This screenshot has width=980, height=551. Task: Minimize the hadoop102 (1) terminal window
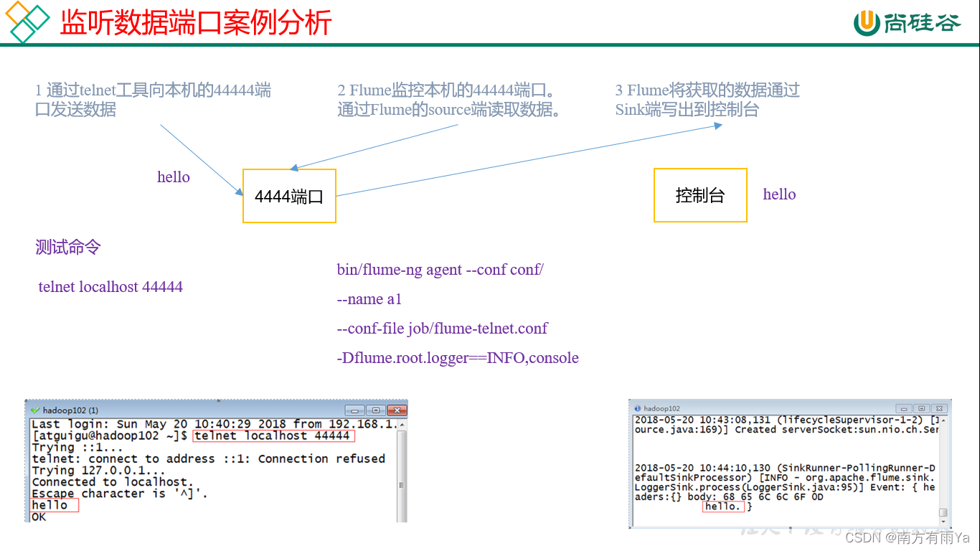[355, 410]
